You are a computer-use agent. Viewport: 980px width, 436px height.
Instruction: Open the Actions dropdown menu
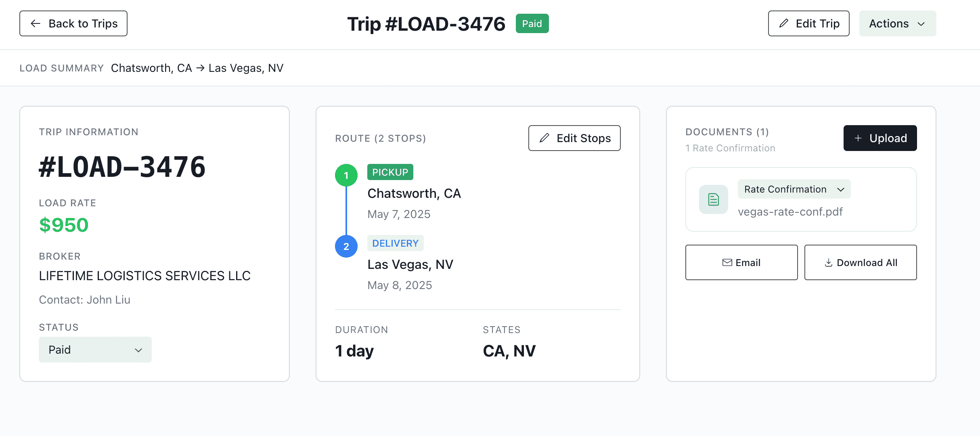tap(897, 23)
